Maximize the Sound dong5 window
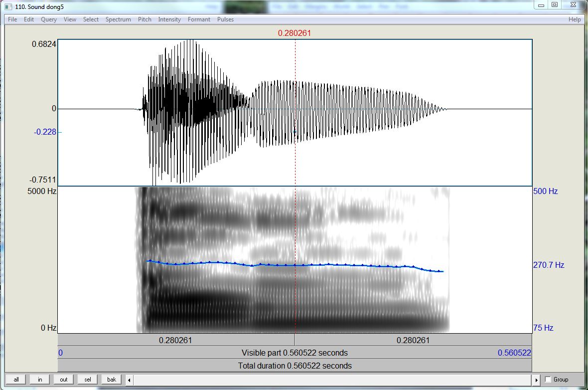Screen dimensions: 588x390 (555, 5)
